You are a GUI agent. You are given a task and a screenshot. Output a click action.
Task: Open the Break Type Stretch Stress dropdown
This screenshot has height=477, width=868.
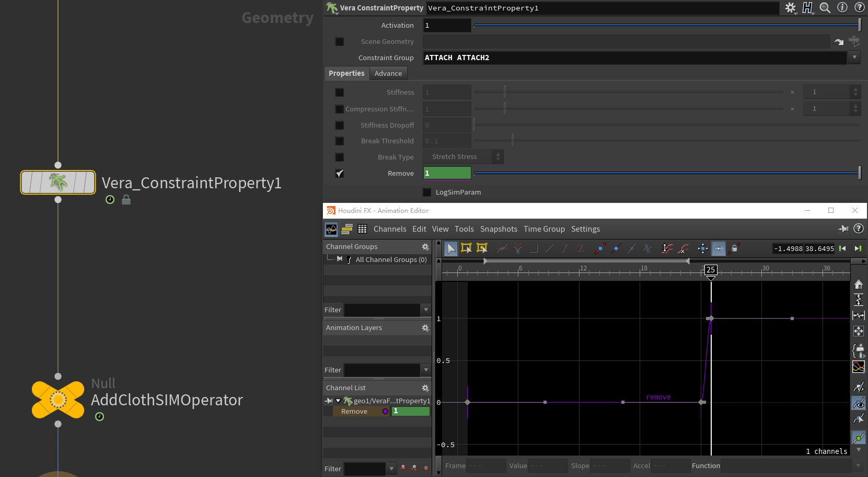coord(463,157)
